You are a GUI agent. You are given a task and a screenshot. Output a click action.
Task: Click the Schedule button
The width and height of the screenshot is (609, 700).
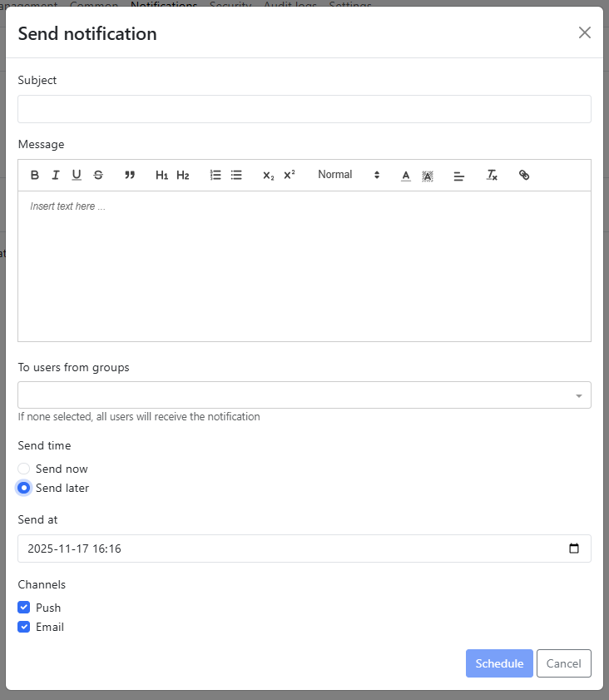coord(499,663)
